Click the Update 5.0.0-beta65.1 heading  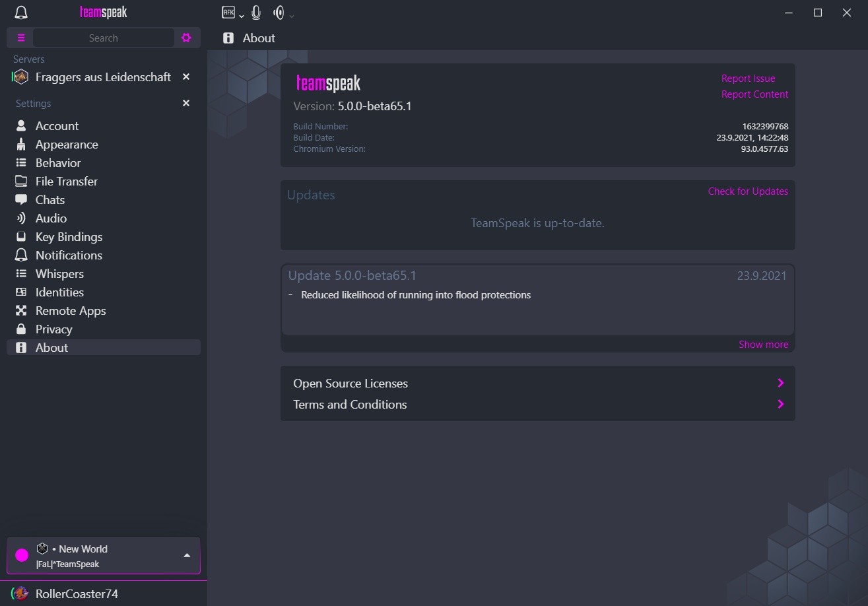[352, 276]
